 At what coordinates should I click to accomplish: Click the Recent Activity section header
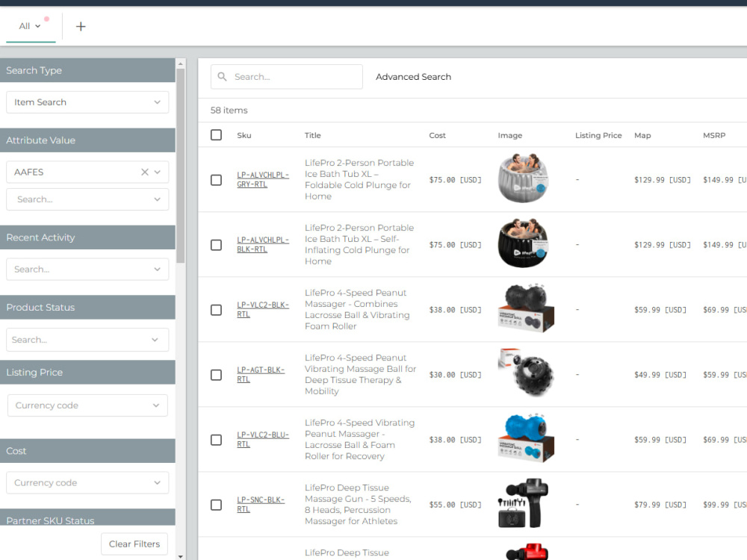(87, 237)
